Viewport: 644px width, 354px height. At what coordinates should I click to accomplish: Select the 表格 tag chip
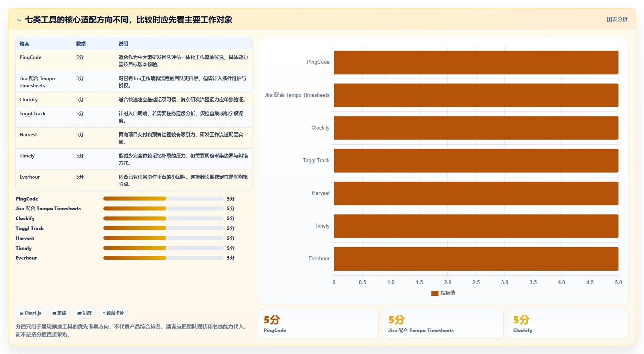click(59, 313)
